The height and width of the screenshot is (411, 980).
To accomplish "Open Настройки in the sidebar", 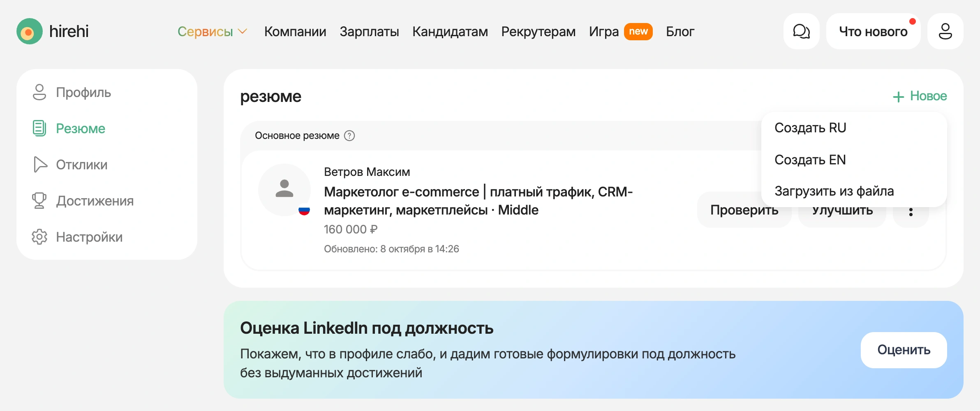I will coord(89,237).
